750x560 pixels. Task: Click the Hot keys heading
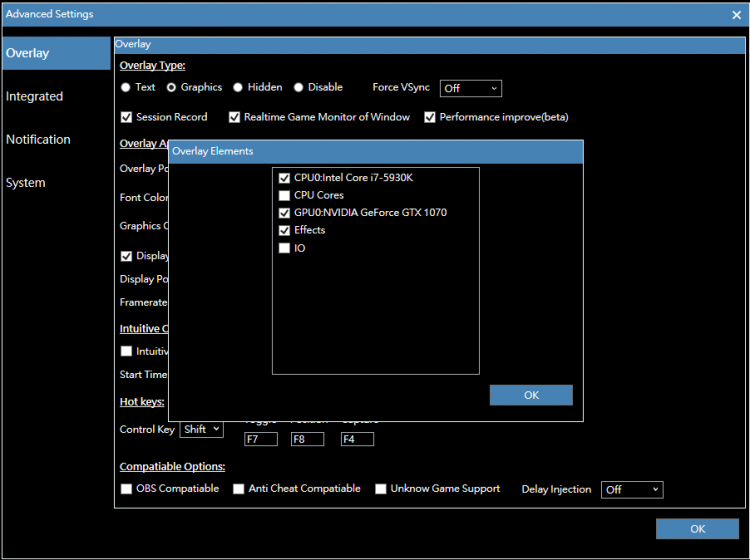click(142, 402)
